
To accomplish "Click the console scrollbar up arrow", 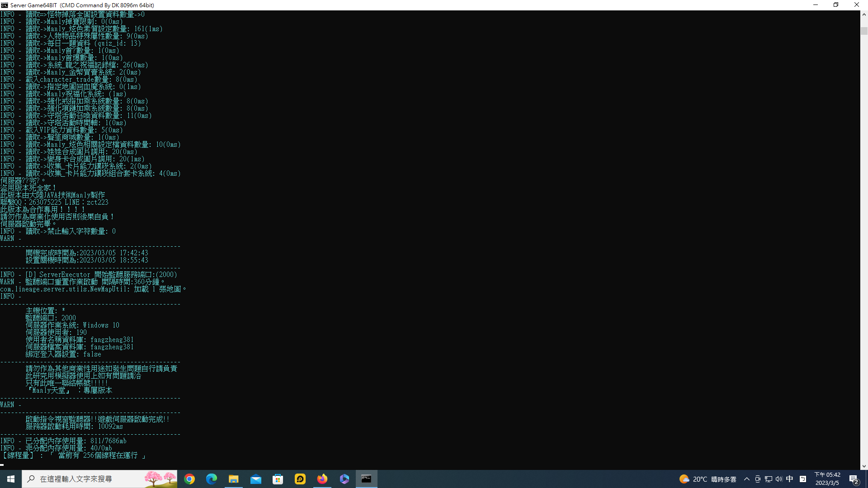I will point(864,14).
